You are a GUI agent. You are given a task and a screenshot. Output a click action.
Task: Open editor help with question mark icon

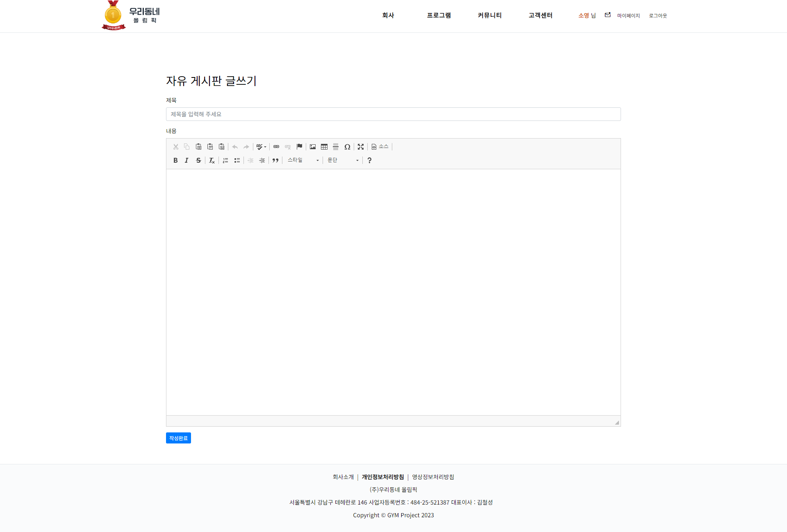(x=369, y=160)
